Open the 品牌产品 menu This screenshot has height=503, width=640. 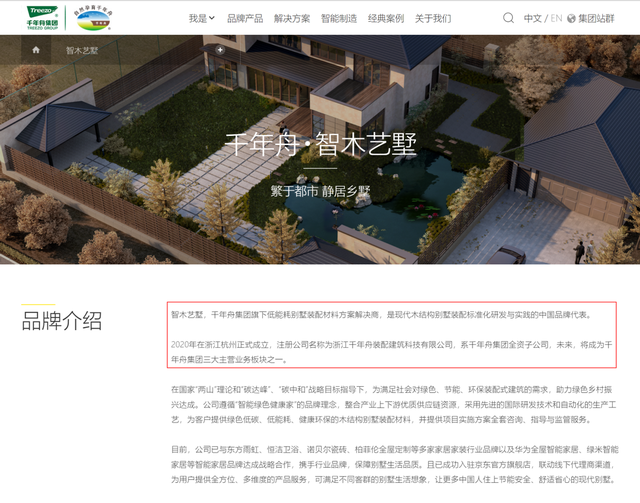click(x=245, y=18)
